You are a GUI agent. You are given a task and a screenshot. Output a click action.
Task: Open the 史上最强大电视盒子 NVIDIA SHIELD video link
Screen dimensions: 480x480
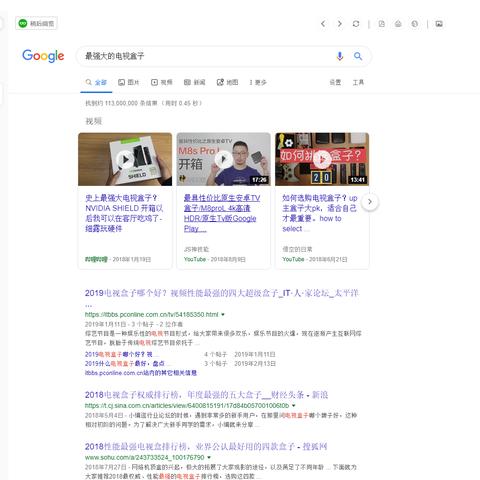coord(124,213)
